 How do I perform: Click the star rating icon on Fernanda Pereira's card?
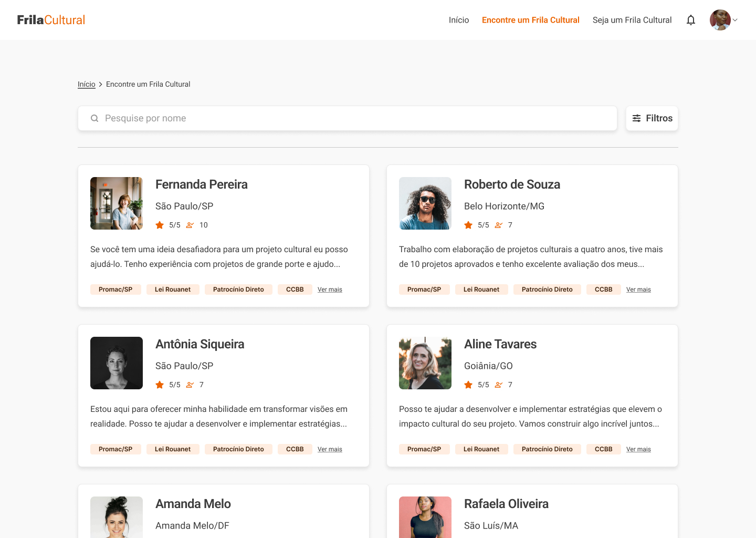click(x=160, y=225)
